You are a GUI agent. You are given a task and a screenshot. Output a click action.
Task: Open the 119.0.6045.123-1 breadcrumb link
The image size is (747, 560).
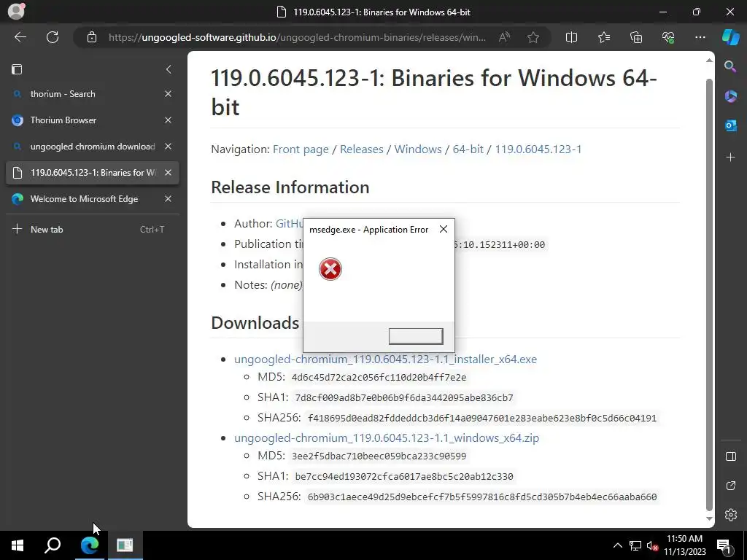[538, 149]
